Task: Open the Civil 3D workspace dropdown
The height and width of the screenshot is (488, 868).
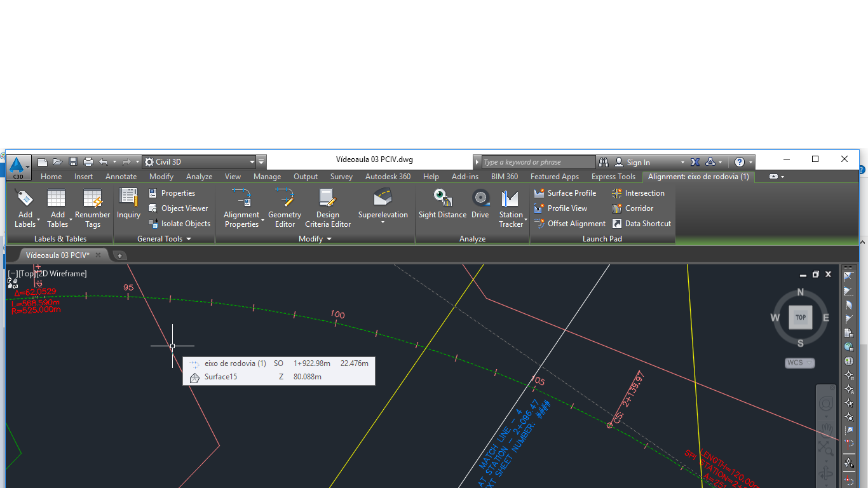Action: [251, 161]
